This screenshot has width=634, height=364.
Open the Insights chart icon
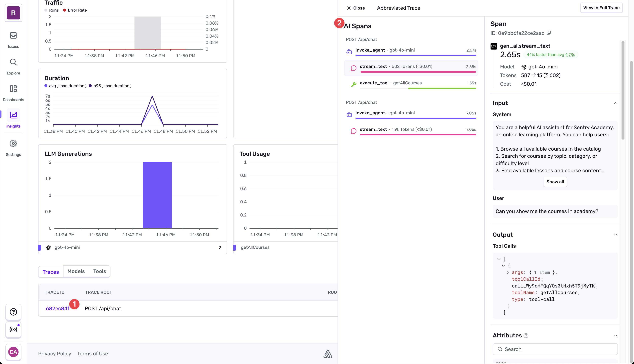(x=13, y=115)
